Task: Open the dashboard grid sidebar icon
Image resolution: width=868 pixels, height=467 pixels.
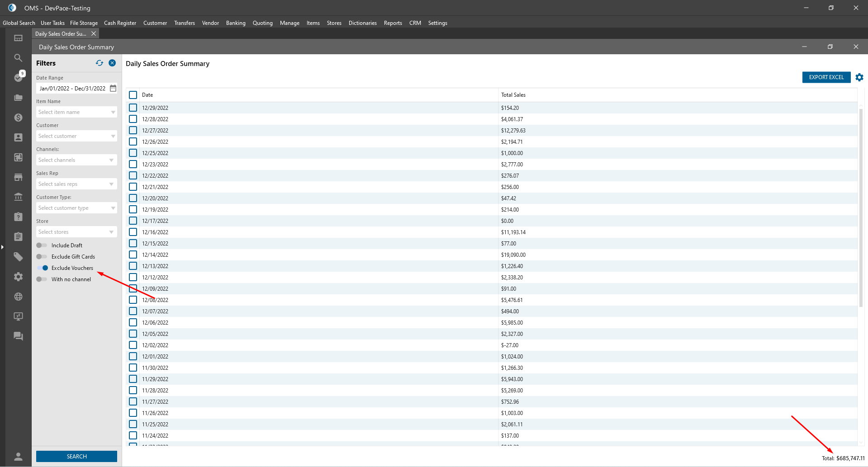Action: point(18,38)
